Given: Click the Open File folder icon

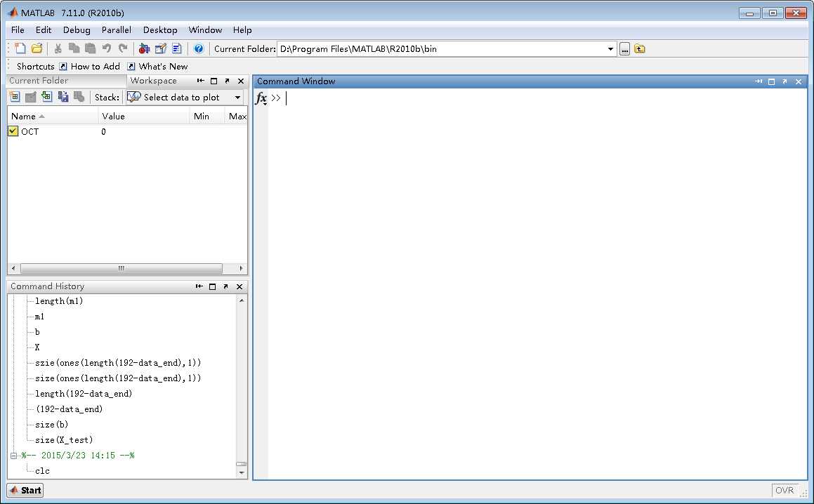Looking at the screenshot, I should [x=37, y=49].
